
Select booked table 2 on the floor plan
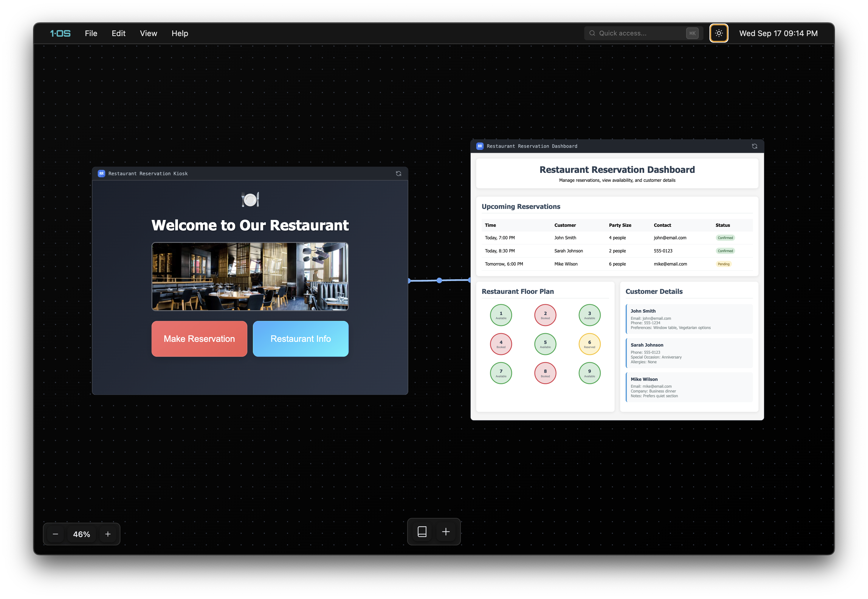pos(545,315)
